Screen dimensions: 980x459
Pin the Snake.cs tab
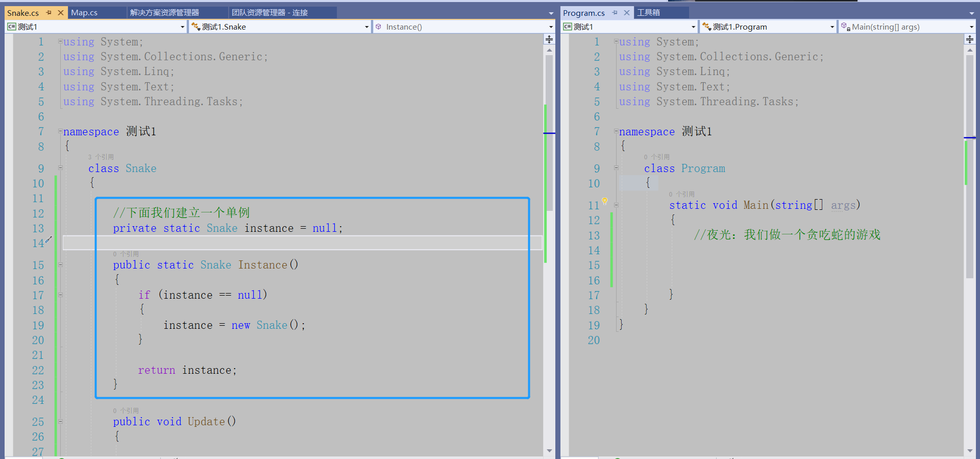click(x=49, y=13)
